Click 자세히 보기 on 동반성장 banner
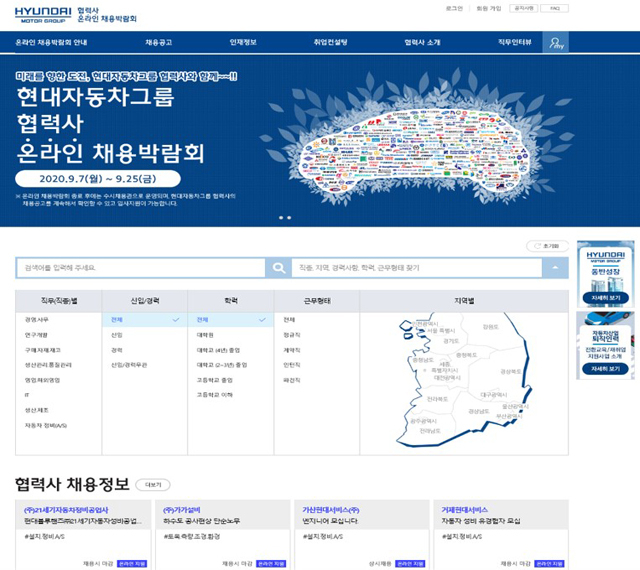The image size is (640, 570). [605, 298]
